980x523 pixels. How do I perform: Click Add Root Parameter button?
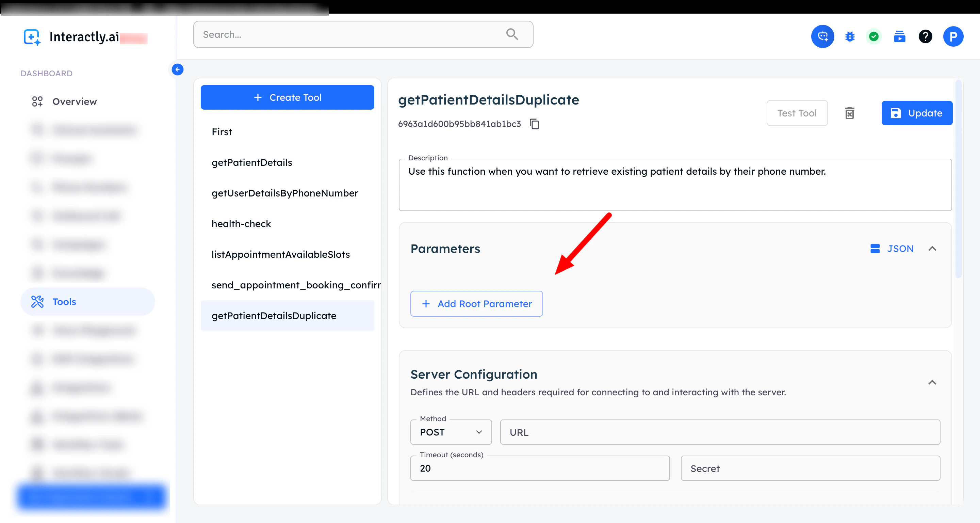point(476,304)
